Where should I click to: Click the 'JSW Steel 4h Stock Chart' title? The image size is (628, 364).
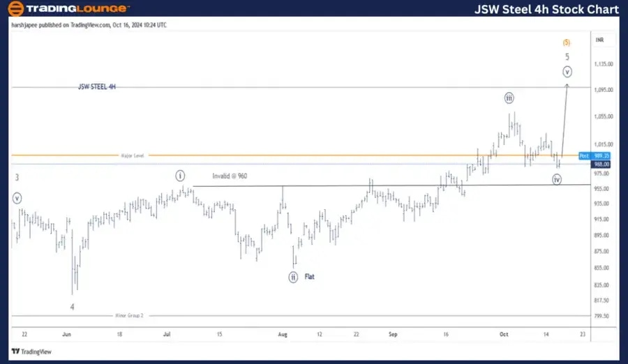pos(546,9)
